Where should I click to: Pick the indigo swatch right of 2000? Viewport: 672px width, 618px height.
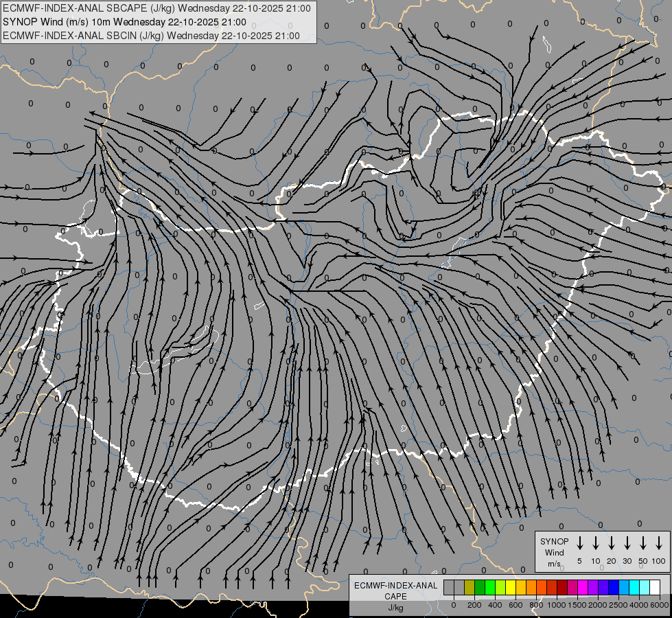pyautogui.click(x=603, y=587)
